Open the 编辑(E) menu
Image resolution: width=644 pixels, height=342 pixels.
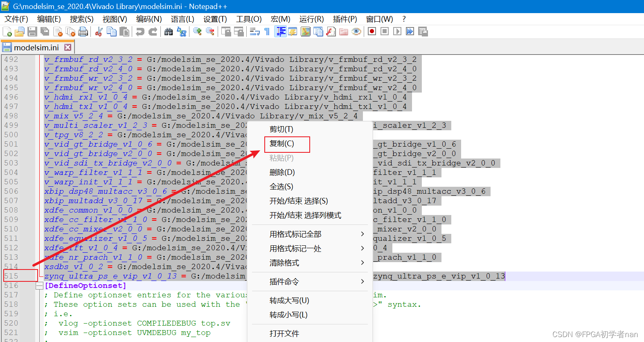pos(49,19)
